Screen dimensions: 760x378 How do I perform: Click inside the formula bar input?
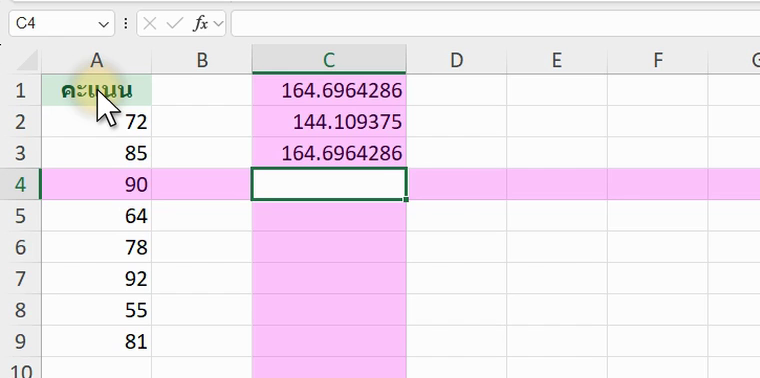[x=495, y=23]
